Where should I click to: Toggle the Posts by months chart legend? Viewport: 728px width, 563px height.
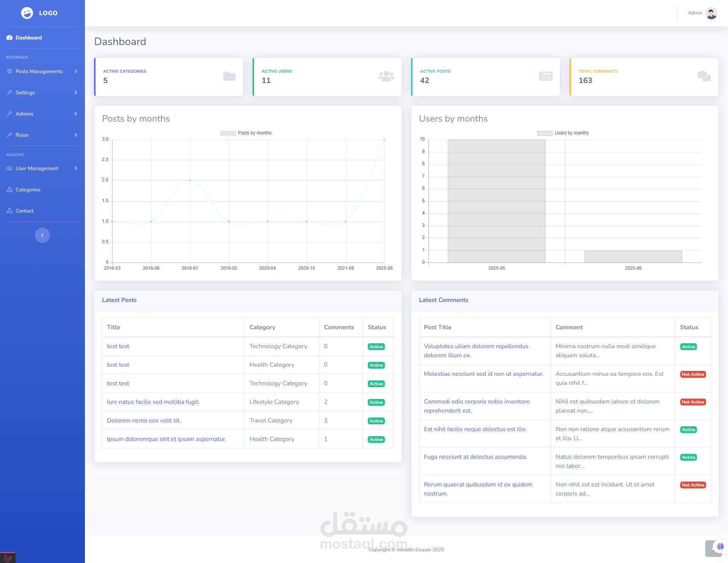(x=246, y=133)
